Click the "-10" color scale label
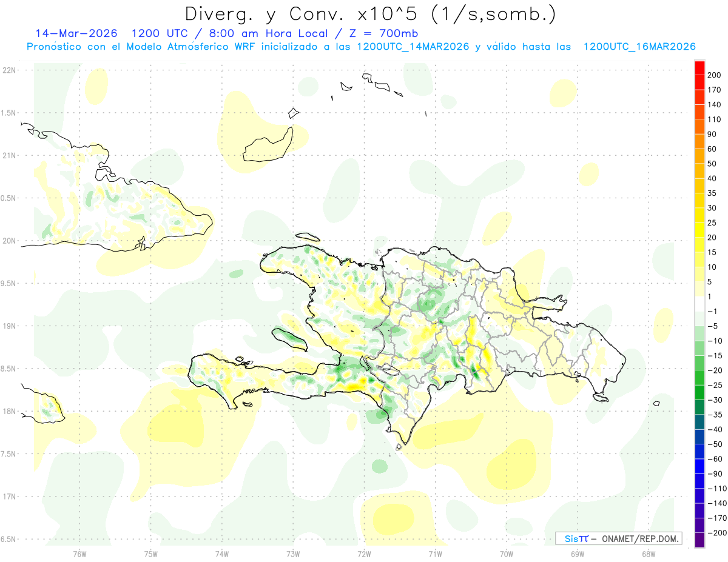 point(715,341)
